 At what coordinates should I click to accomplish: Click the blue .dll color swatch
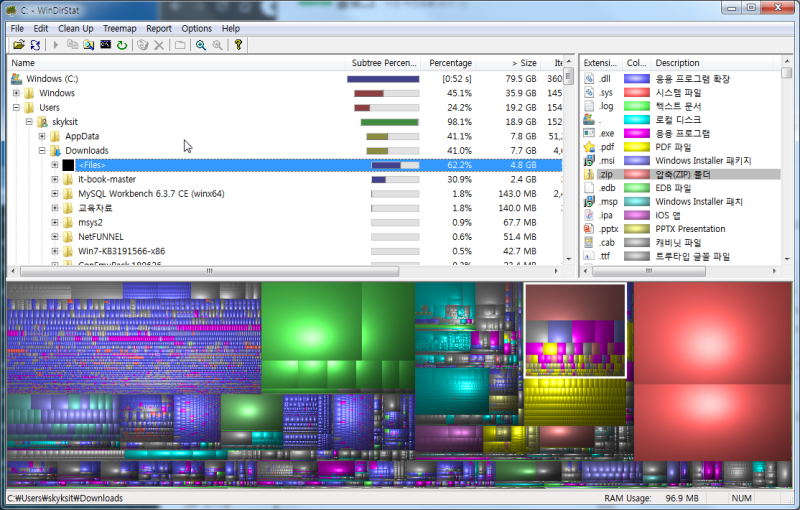click(637, 79)
